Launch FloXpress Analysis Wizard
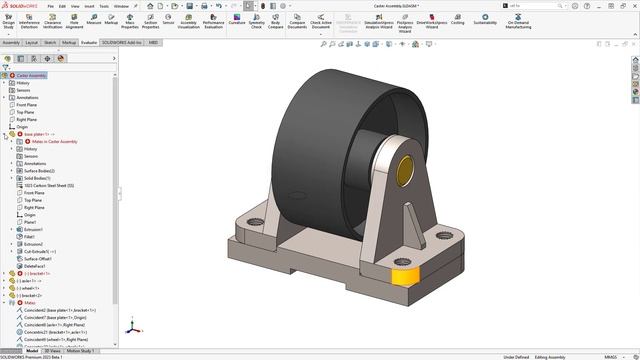This screenshot has width=640, height=360. [x=405, y=23]
